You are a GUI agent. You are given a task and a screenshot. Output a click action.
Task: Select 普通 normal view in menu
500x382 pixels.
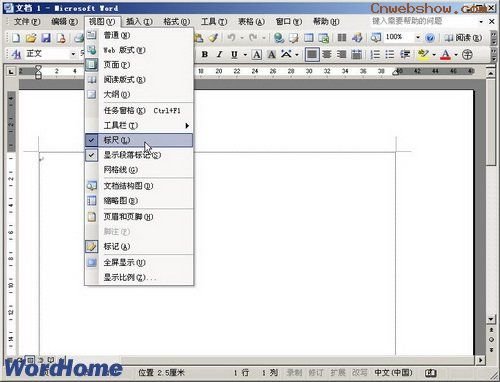139,35
